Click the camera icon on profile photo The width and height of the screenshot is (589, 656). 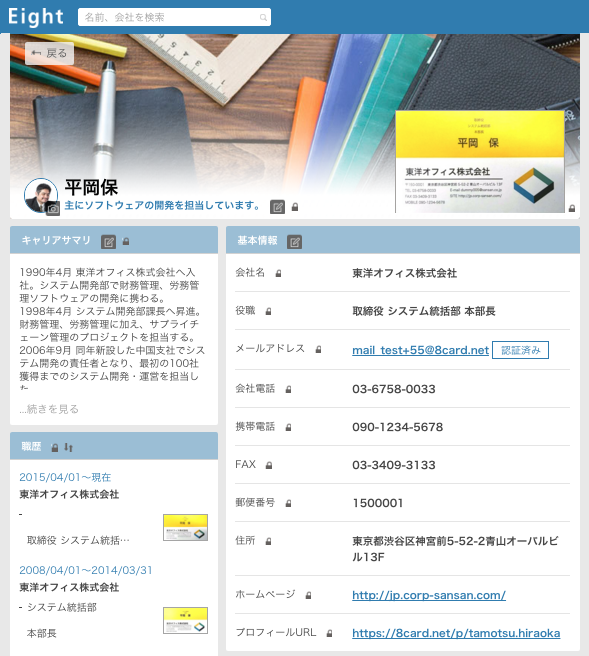[x=53, y=208]
